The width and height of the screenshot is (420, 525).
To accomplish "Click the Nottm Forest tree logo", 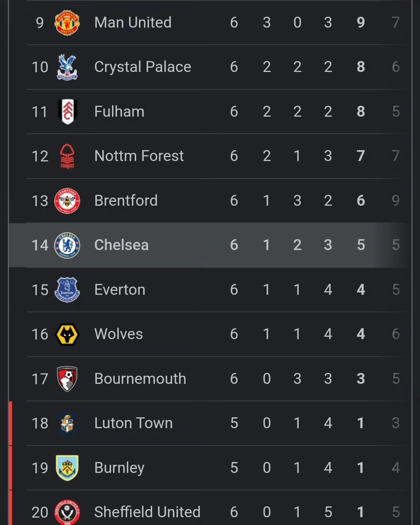I will tap(67, 156).
